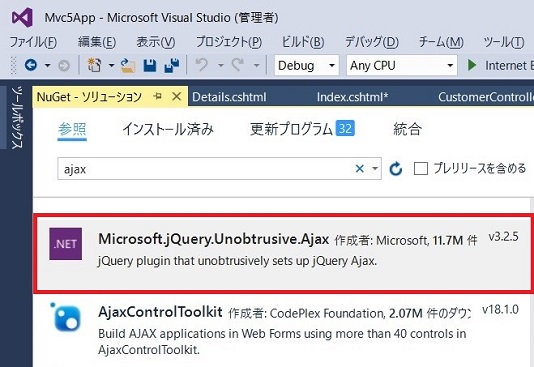Click the jQuery plugin description text

237,261
